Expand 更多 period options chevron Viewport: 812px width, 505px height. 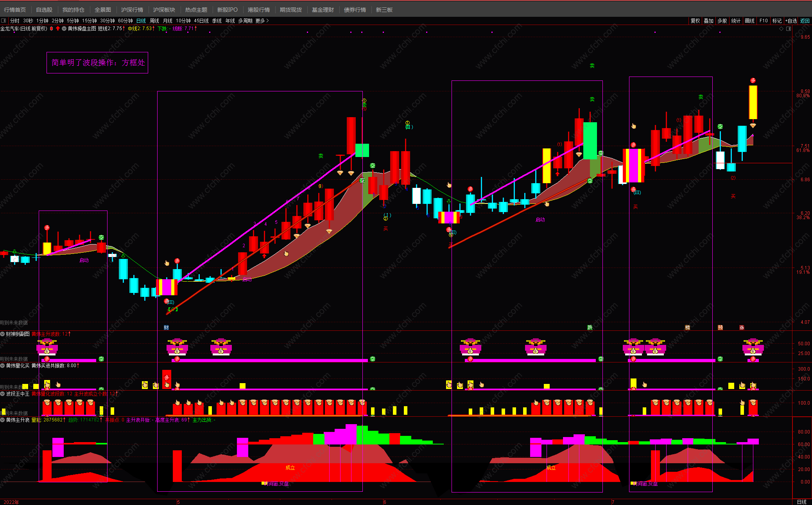coord(267,21)
